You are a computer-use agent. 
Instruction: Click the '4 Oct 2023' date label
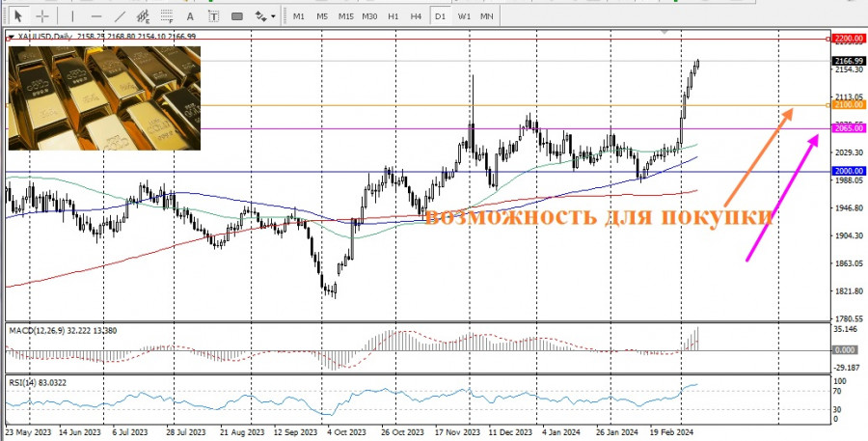[346, 431]
